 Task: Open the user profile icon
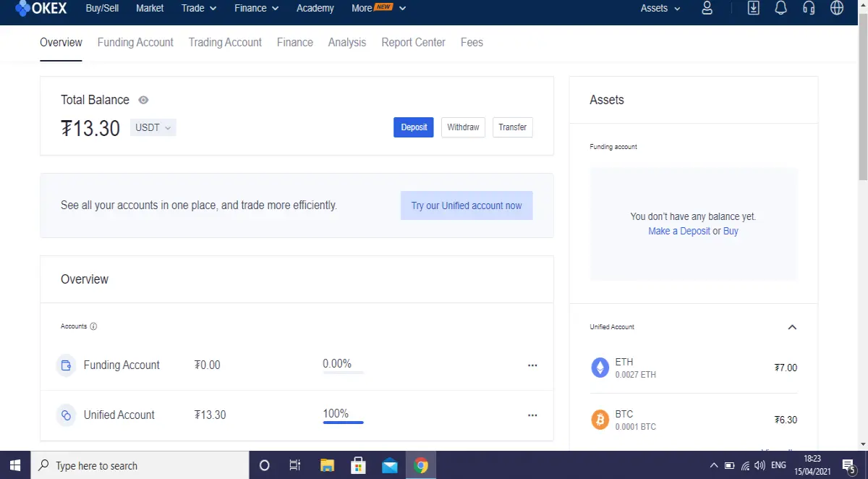point(707,9)
